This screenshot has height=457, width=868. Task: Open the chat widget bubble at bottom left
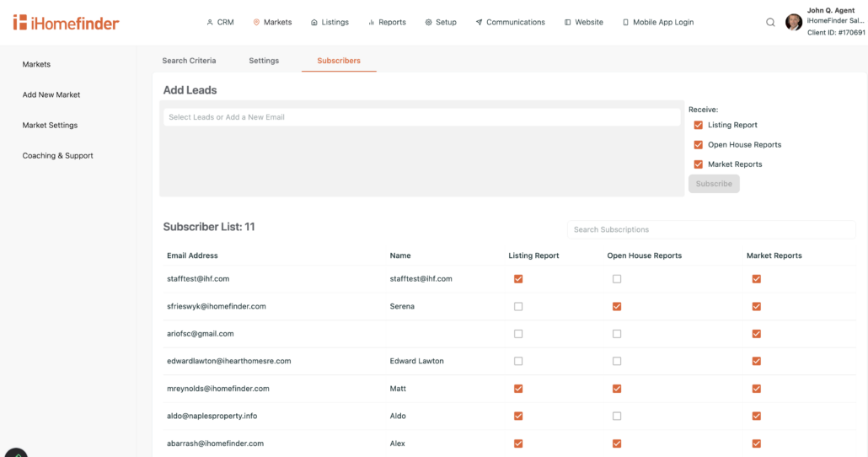(16, 453)
